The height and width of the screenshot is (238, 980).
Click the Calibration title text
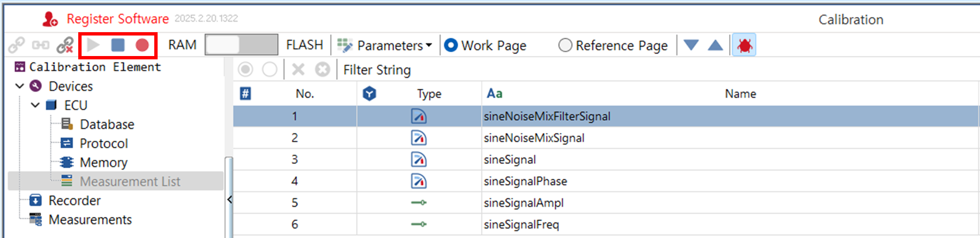[851, 19]
